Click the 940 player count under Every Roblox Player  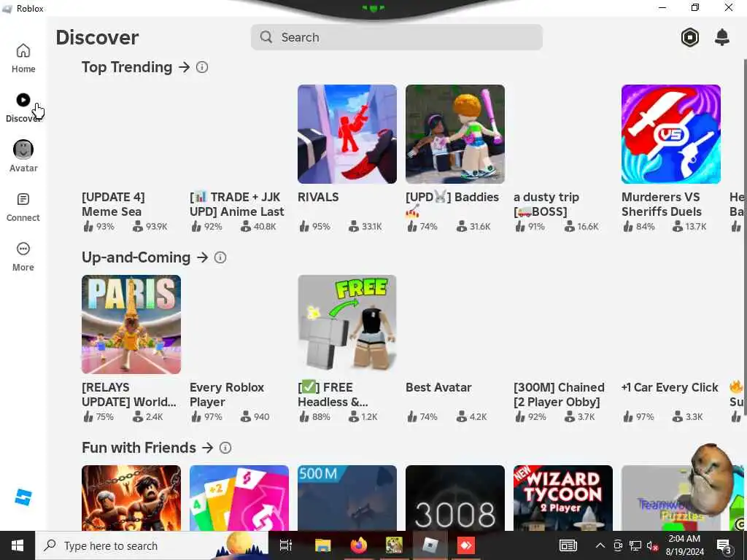(255, 417)
